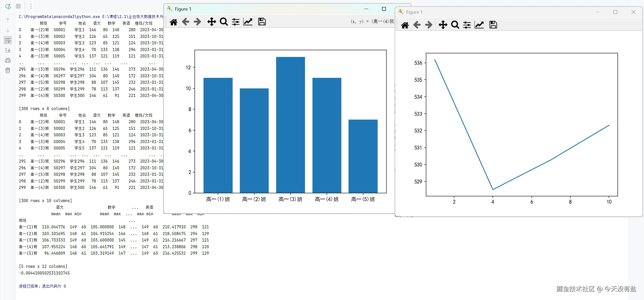Open Configure subplots in bar chart figure
Screen dimensions: 644x300
[236, 22]
